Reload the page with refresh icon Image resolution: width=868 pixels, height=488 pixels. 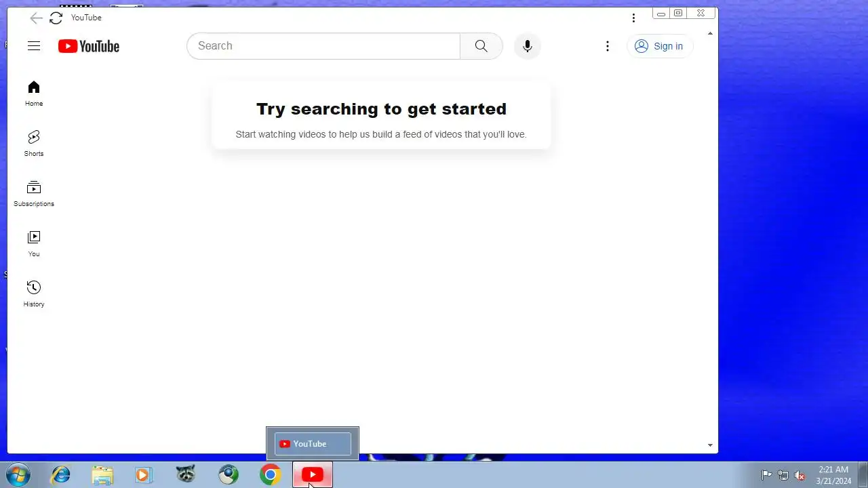tap(56, 18)
